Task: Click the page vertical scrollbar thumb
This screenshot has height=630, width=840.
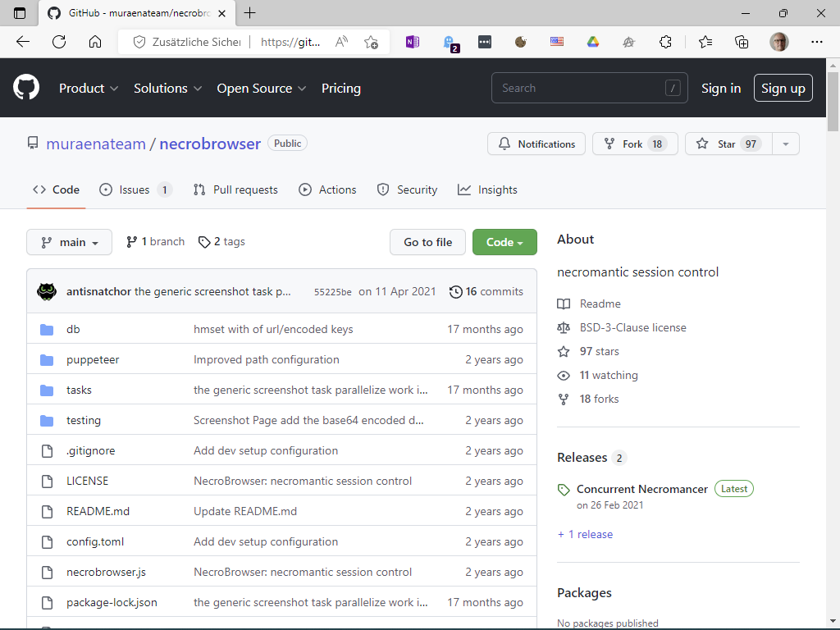Action: (833, 102)
